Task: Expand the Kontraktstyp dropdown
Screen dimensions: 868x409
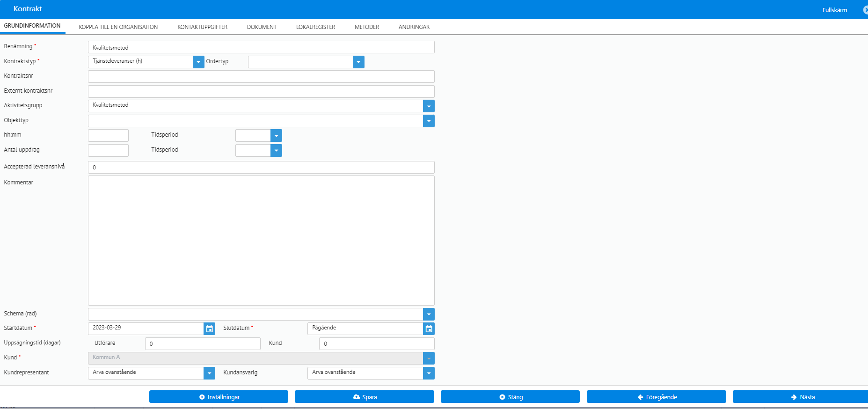Action: [x=198, y=62]
